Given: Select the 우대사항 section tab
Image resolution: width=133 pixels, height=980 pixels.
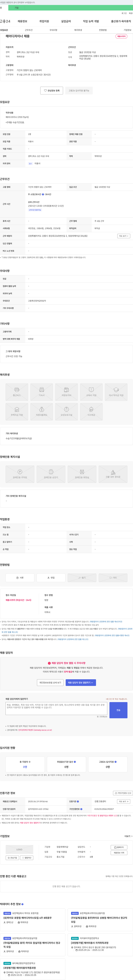Looking at the screenshot, I should click(53, 30).
